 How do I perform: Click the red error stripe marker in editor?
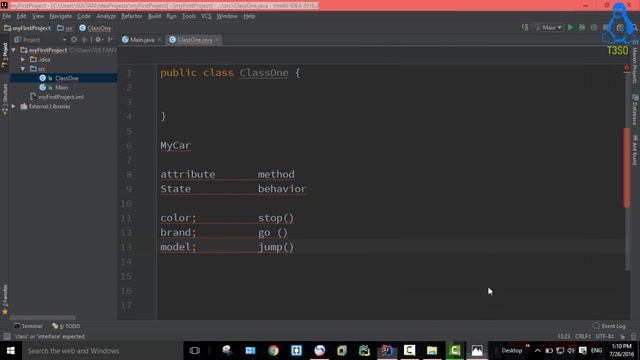627,167
